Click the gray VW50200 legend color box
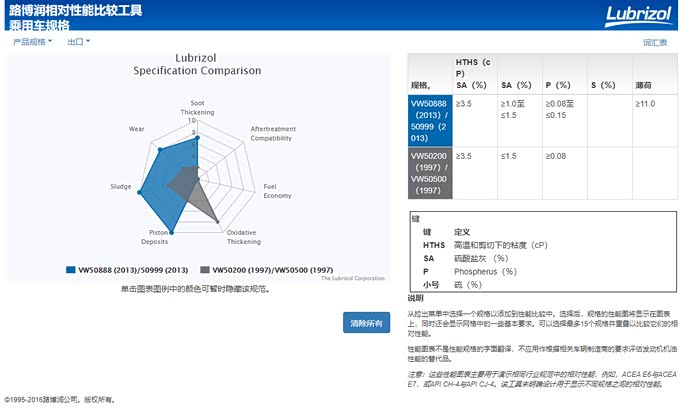Screen dimensions: 700x420 [x=205, y=270]
